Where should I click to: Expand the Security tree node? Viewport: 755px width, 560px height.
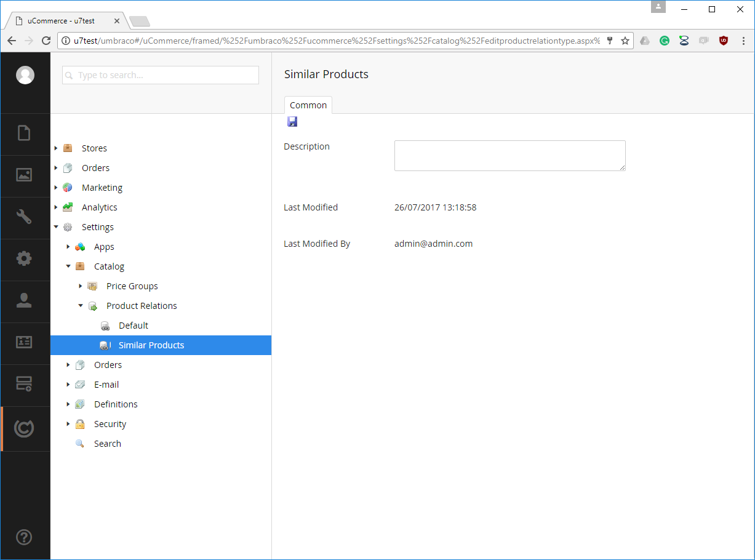68,424
